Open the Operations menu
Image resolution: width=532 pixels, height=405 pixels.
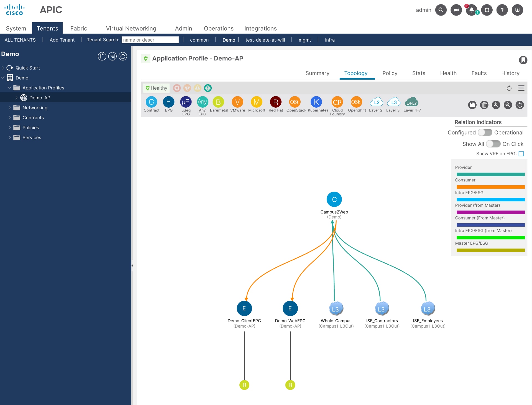click(218, 28)
